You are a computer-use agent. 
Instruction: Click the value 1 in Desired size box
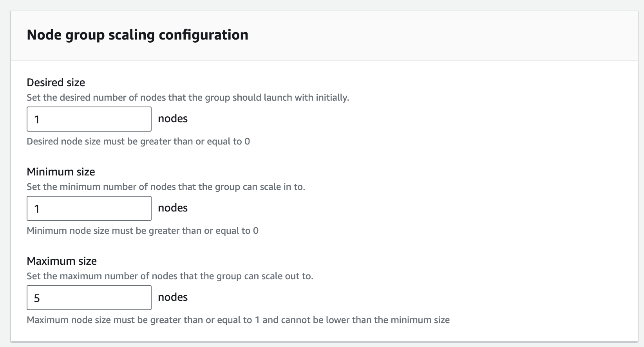pos(37,119)
